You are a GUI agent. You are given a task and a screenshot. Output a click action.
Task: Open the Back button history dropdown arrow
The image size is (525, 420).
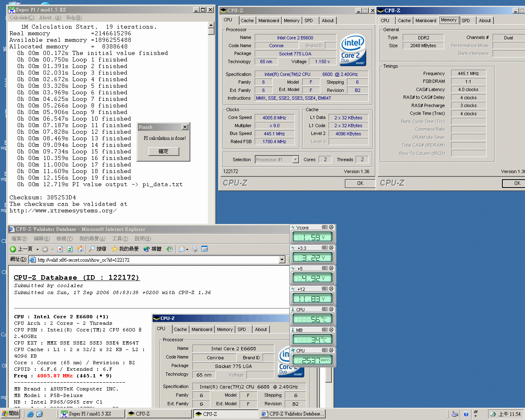click(x=37, y=249)
